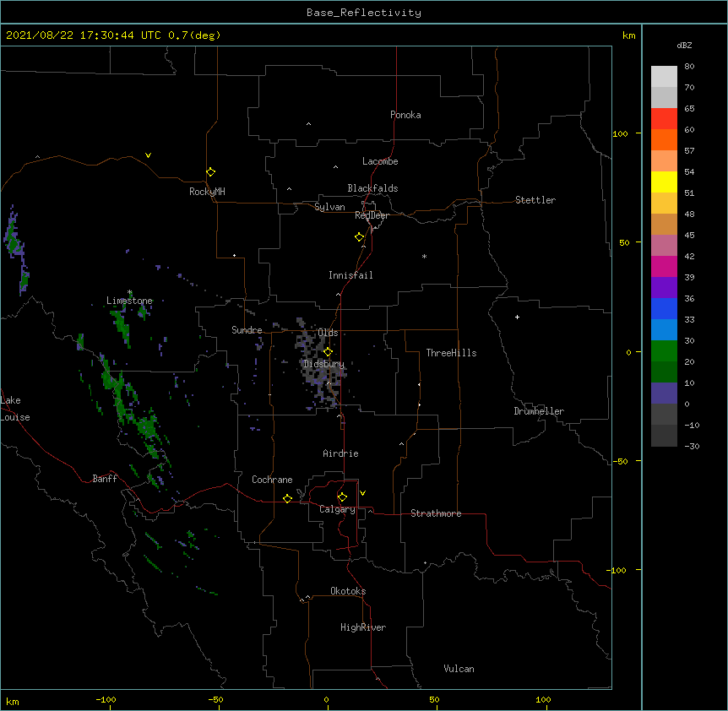
Task: Click the white asterisk marker east of Innisfail
Action: click(424, 256)
